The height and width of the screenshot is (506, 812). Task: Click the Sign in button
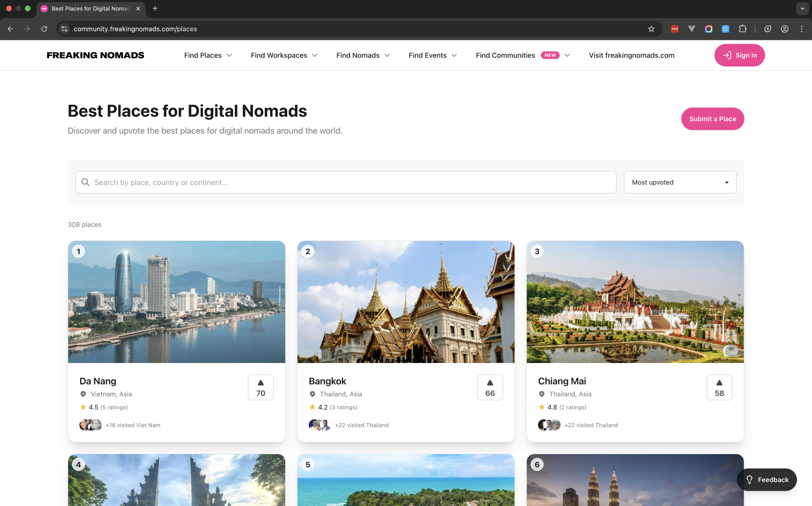pos(739,55)
